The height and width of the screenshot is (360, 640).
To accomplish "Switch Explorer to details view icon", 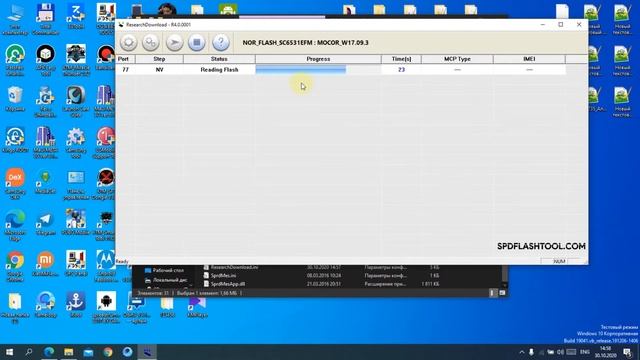I will click(x=492, y=293).
